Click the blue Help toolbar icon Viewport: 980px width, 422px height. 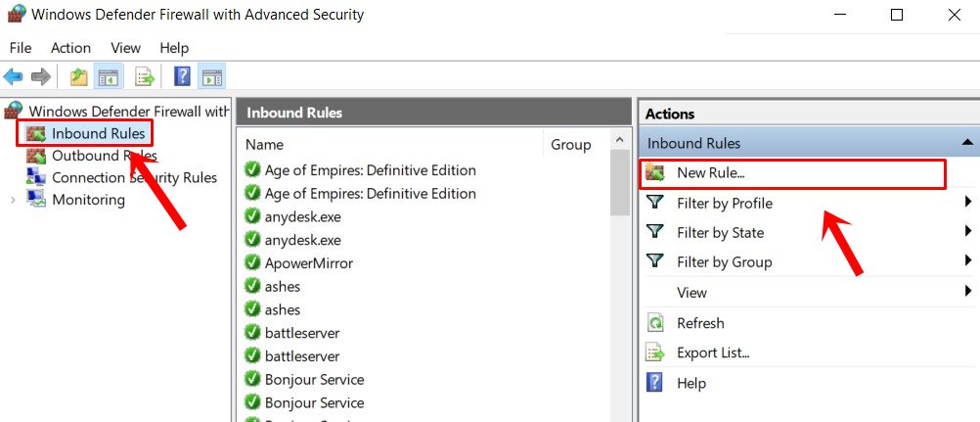pos(182,77)
